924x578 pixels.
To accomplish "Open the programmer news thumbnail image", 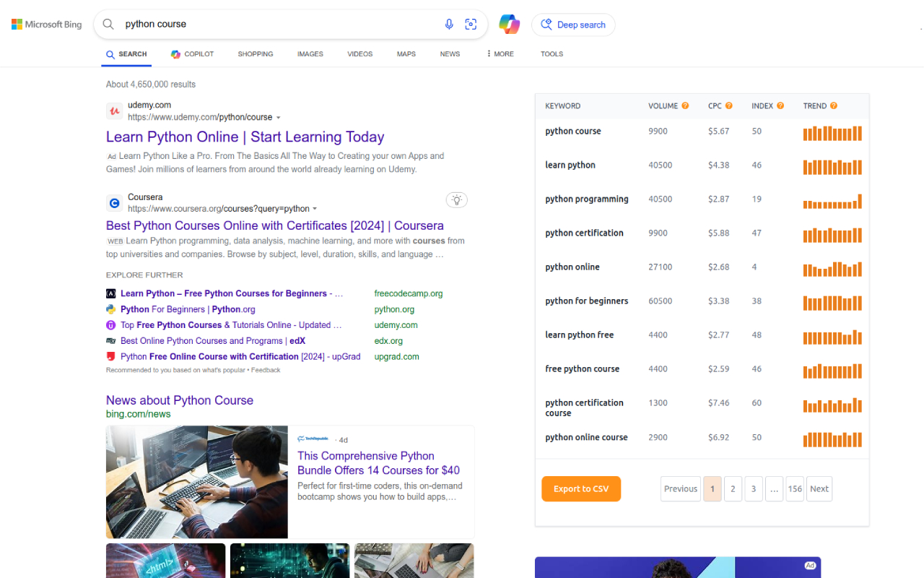I will [x=197, y=482].
